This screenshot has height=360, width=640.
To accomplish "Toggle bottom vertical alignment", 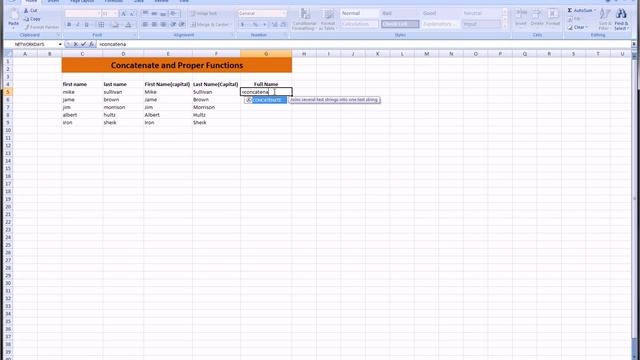I will [x=163, y=14].
